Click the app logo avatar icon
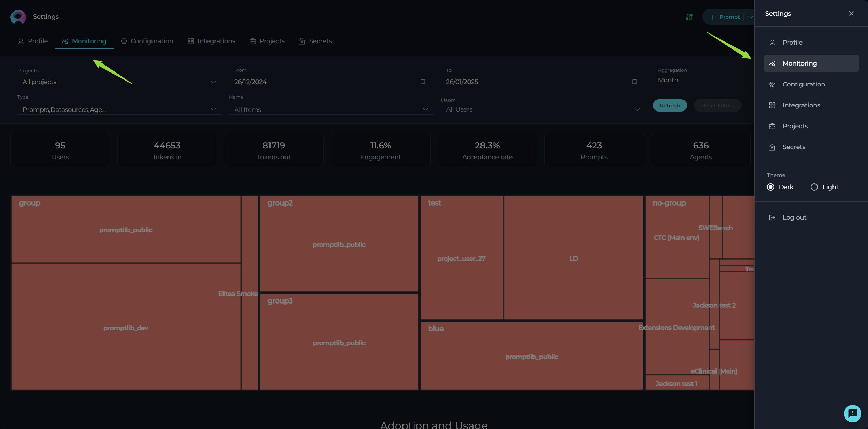The height and width of the screenshot is (429, 868). coord(18,17)
